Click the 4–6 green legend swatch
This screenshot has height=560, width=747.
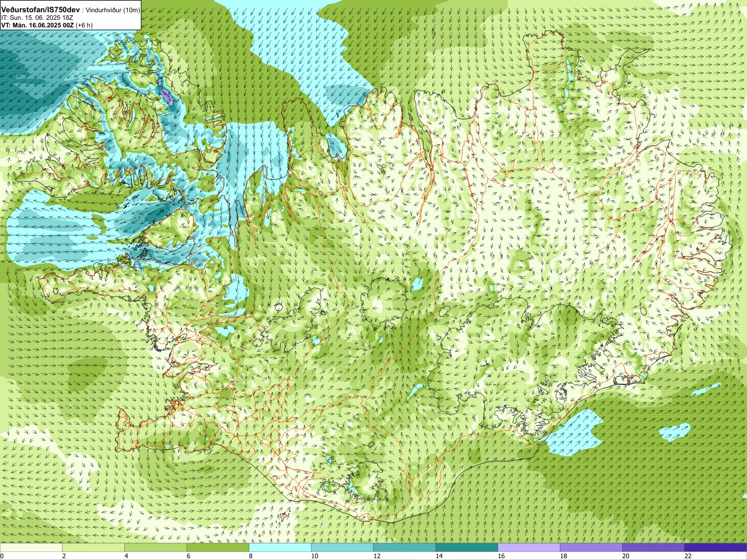155,548
